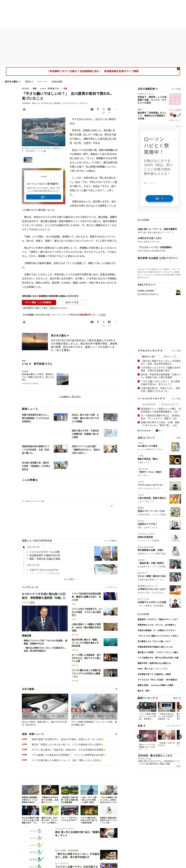Click the ログインする button
The image size is (186, 868).
point(72,303)
